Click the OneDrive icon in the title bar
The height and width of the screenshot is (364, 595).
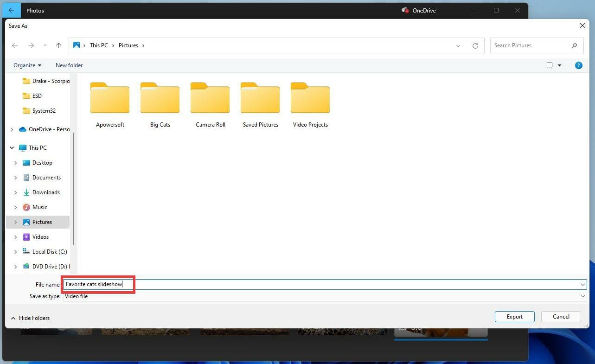point(404,10)
